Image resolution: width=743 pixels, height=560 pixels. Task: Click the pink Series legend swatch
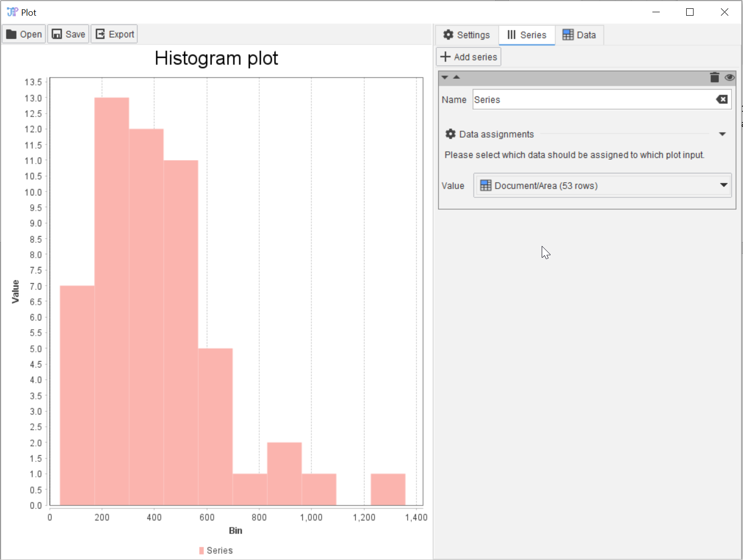tap(202, 551)
